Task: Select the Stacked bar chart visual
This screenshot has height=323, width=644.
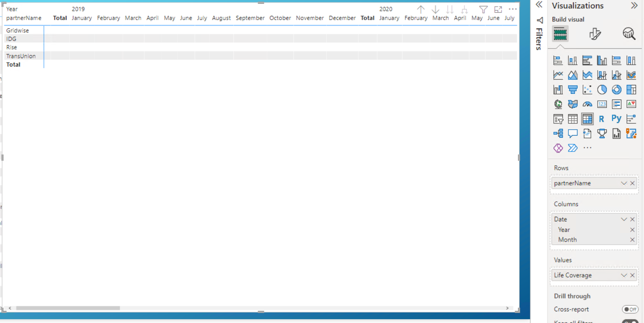Action: (x=558, y=61)
